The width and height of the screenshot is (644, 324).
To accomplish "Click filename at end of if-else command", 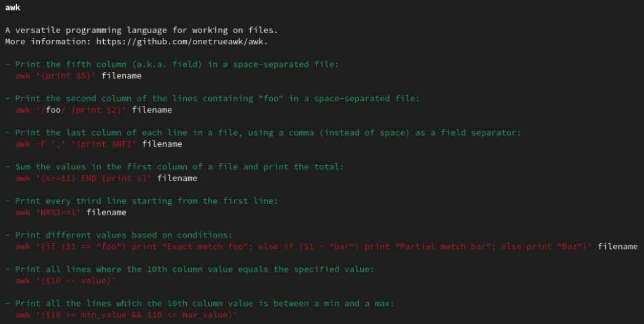I will click(x=618, y=247).
